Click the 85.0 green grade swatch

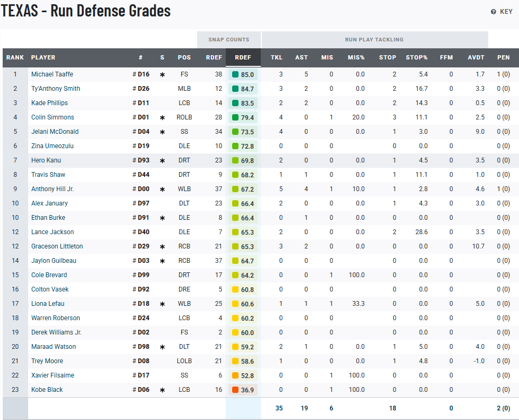coord(235,75)
